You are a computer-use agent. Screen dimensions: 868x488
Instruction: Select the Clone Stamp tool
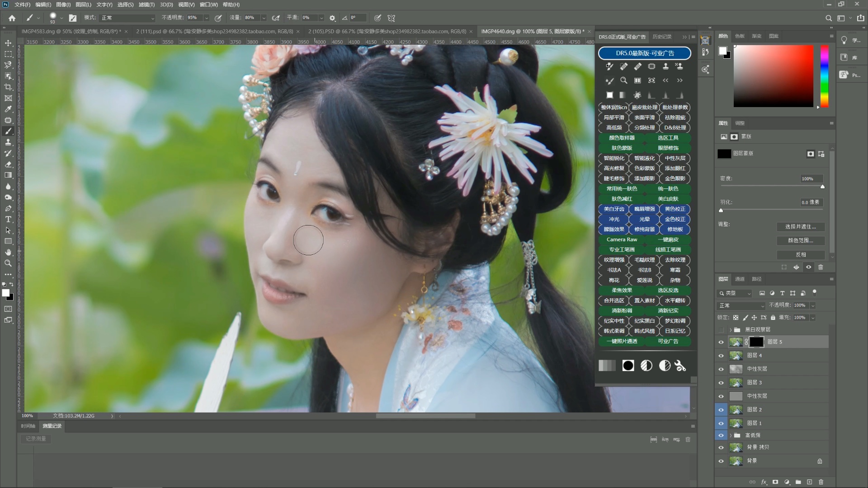click(x=8, y=142)
